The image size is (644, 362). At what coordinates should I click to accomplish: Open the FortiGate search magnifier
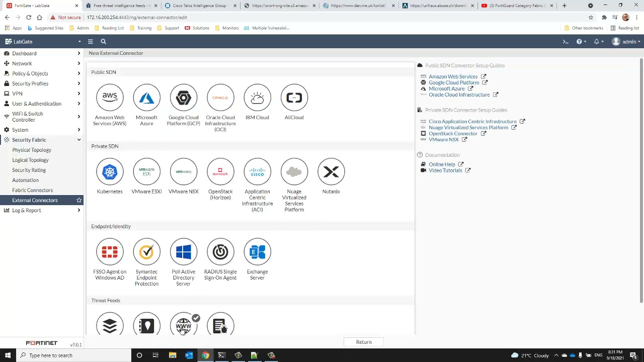coord(103,42)
